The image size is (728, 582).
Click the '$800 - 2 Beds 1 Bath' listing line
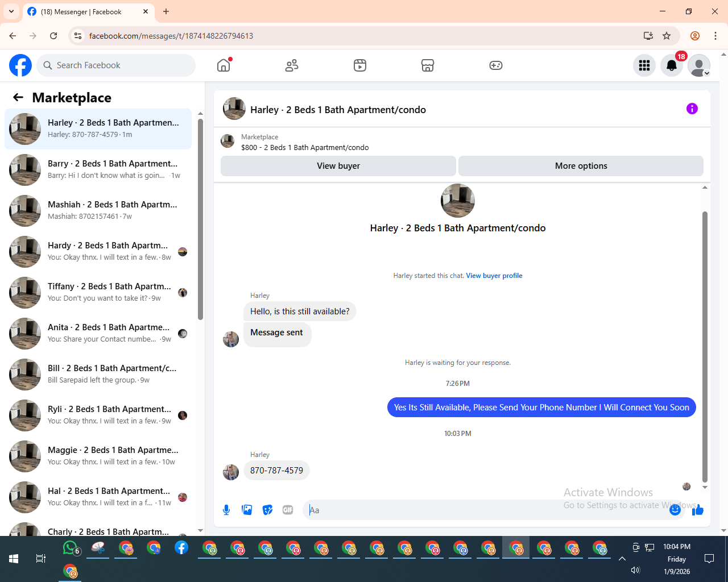[305, 147]
